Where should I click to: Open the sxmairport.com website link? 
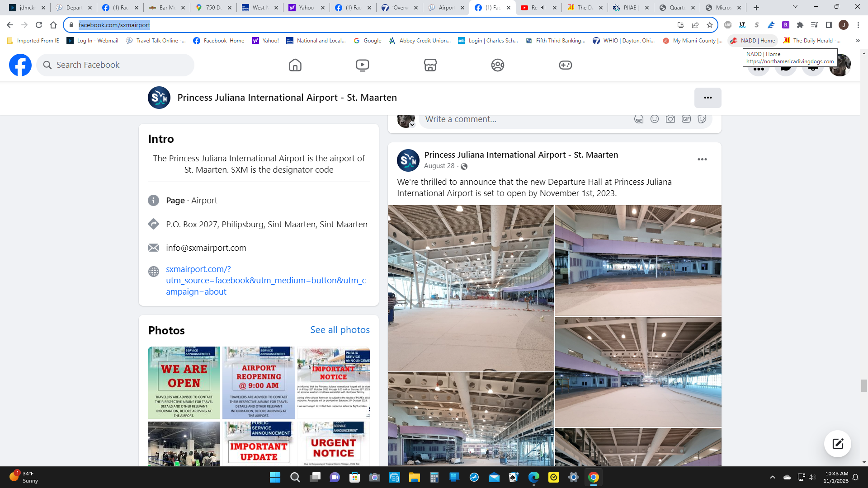click(x=266, y=280)
